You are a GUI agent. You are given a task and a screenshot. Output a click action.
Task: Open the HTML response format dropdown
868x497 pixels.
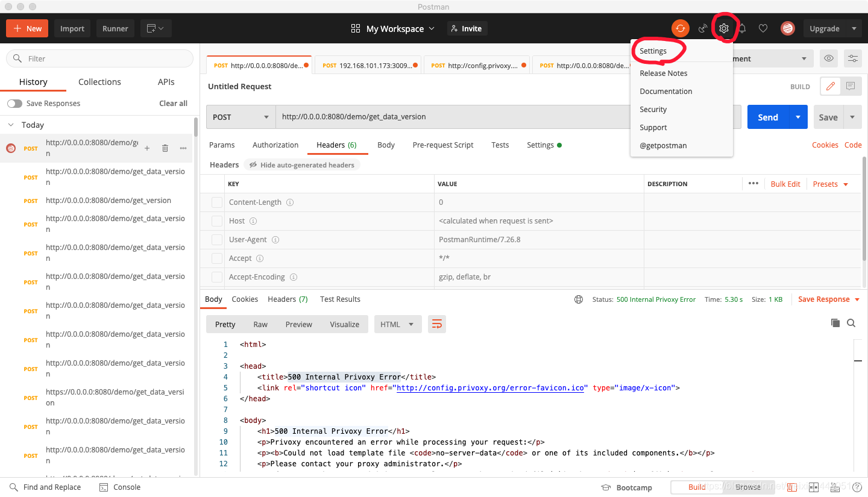tap(397, 324)
